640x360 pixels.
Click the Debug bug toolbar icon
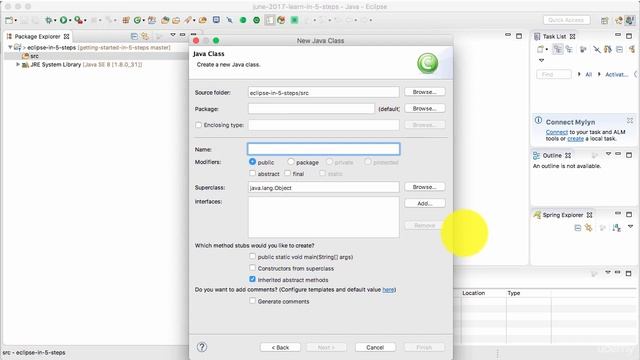coord(48,20)
